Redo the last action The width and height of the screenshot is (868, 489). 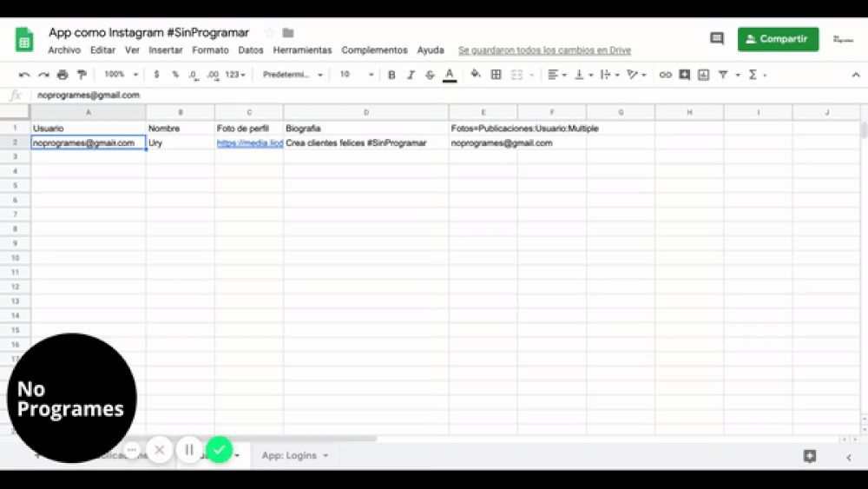[x=43, y=75]
